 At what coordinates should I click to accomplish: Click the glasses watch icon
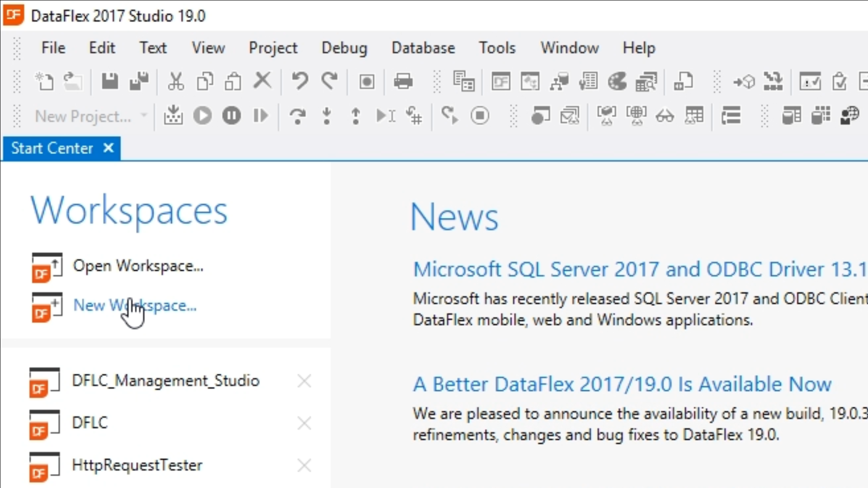coord(665,116)
